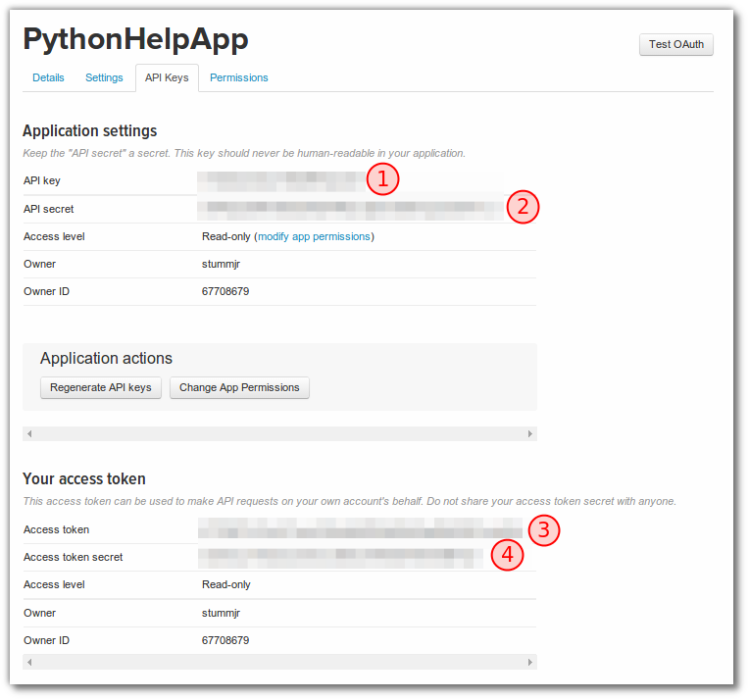Click Regenerate API keys button
The width and height of the screenshot is (749, 700).
tap(100, 387)
